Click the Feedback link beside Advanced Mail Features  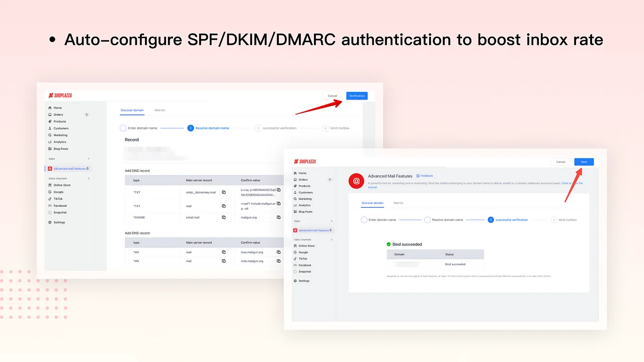[x=425, y=175]
